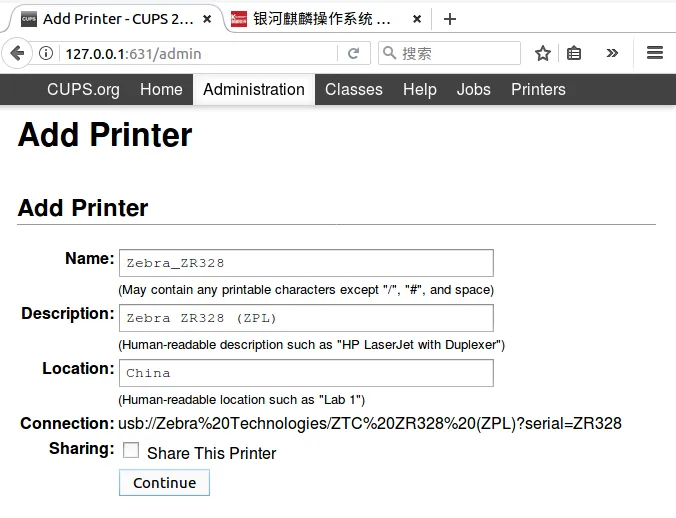Focus the Description text field

(306, 318)
